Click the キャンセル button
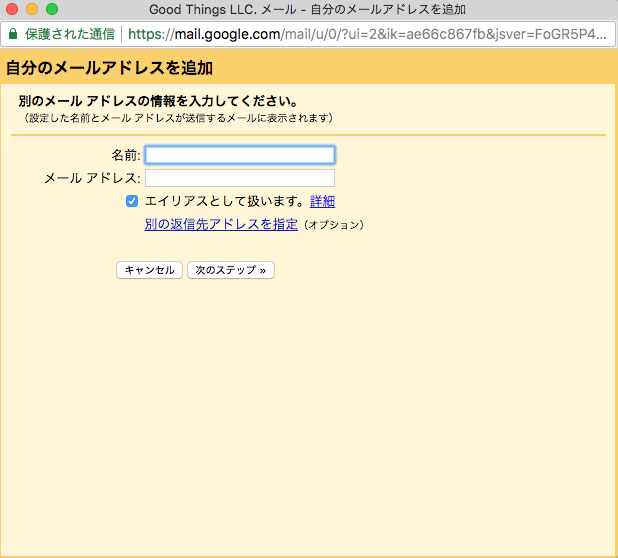This screenshot has width=618, height=558. point(149,270)
